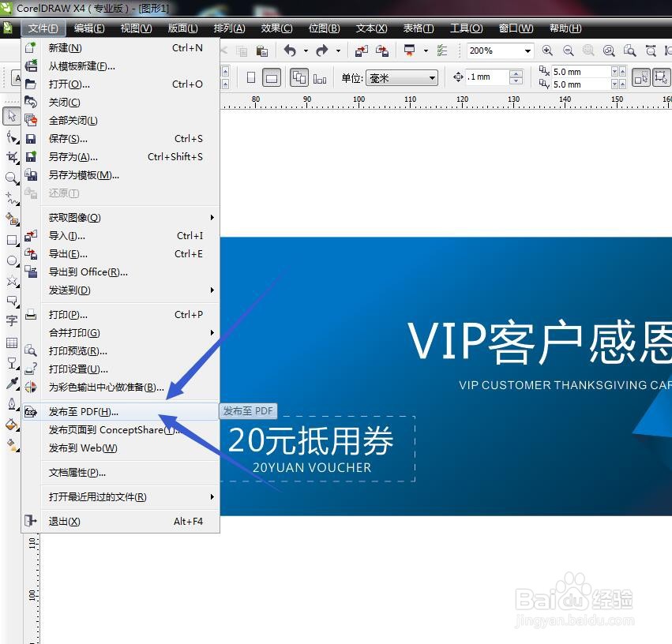Toggle apply layout to all pages
The height and width of the screenshot is (644, 672).
pos(298,77)
